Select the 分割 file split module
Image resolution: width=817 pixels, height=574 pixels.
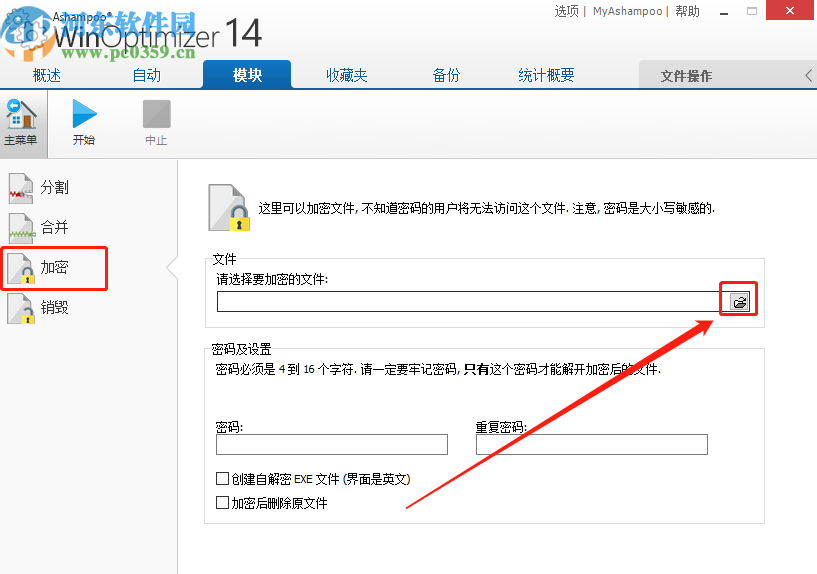pos(39,188)
